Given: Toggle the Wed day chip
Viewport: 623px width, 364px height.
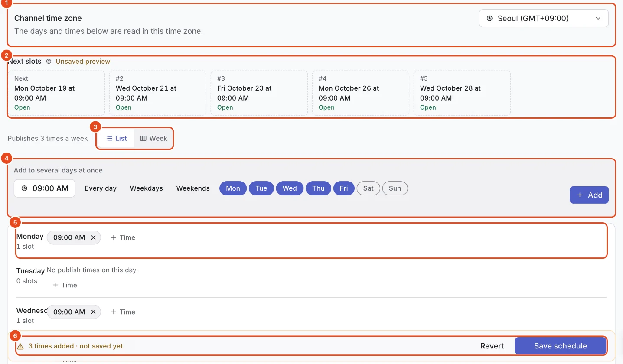Looking at the screenshot, I should [290, 188].
